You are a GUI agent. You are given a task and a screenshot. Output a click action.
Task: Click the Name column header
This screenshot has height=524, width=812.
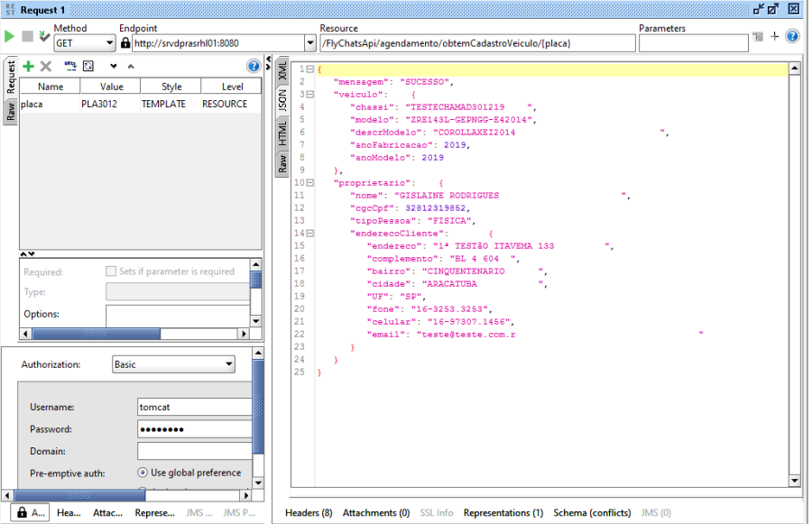pos(51,87)
